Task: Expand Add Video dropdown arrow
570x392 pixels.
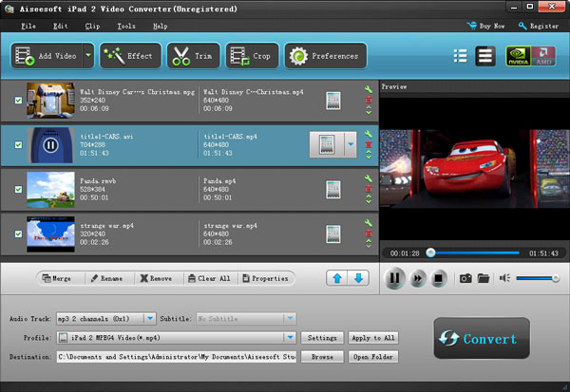Action: click(x=88, y=56)
